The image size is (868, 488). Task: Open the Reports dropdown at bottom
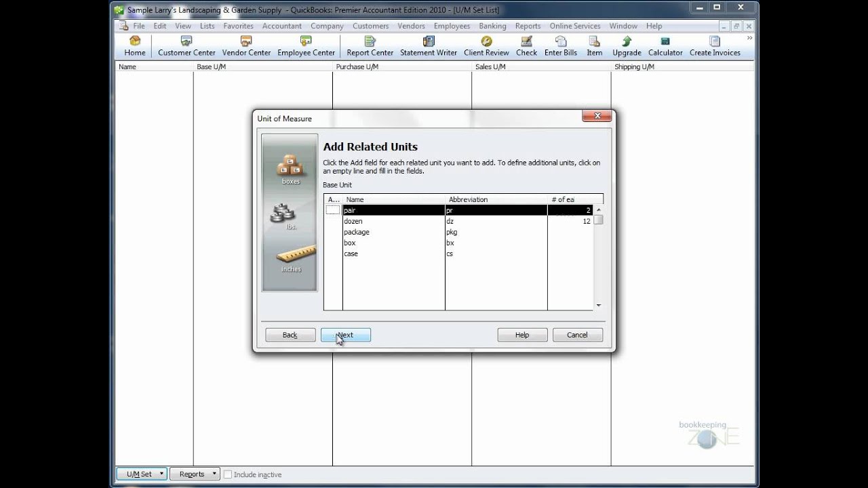[x=195, y=474]
